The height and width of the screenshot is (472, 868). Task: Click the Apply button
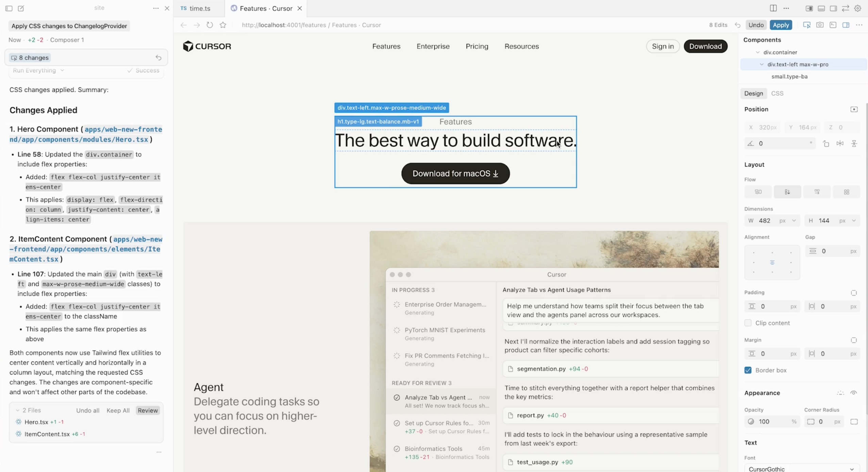[x=781, y=25]
